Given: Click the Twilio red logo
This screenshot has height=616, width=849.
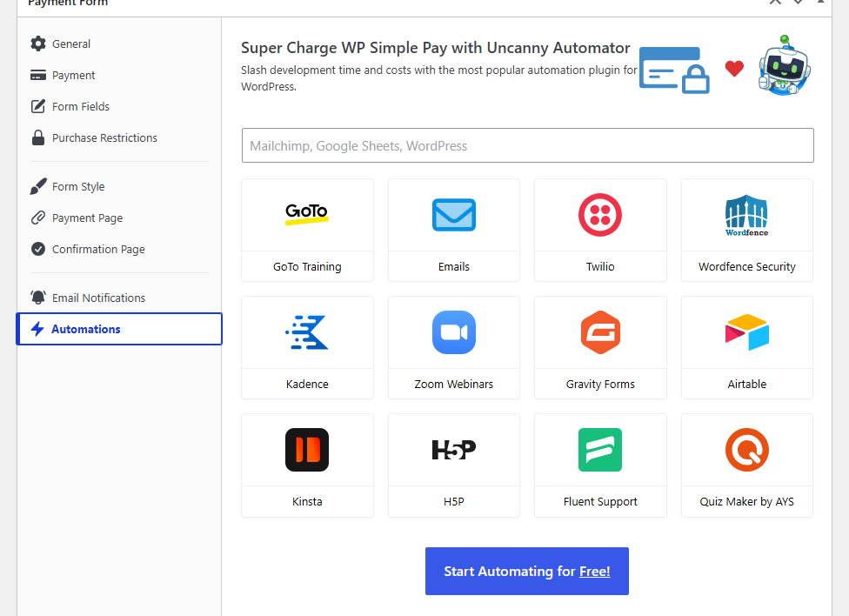Looking at the screenshot, I should tap(600, 215).
